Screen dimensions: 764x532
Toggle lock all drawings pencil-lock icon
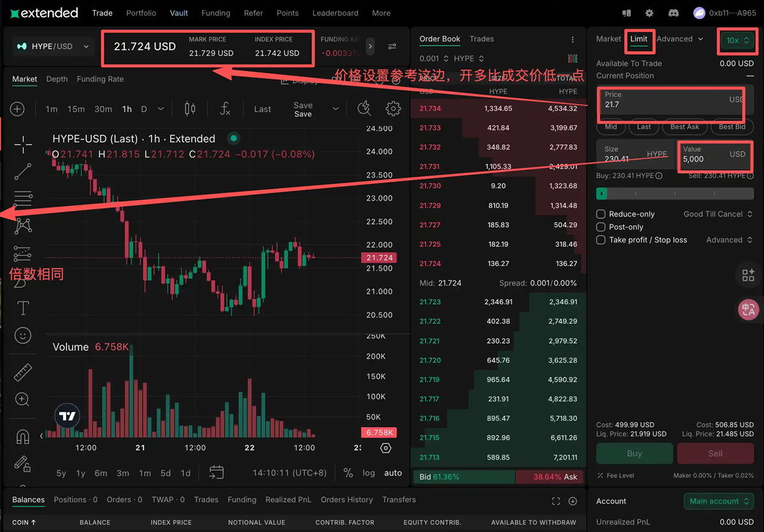[x=23, y=464]
